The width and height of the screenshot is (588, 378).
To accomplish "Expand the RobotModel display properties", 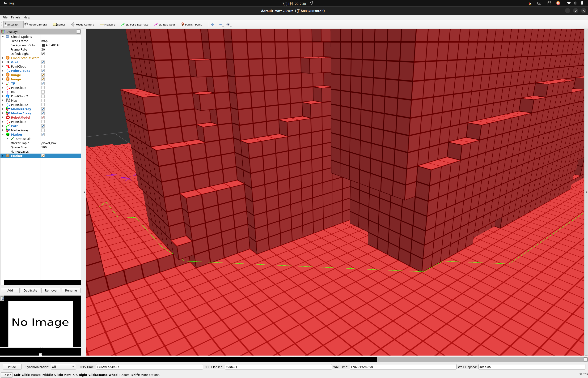I will pos(3,118).
